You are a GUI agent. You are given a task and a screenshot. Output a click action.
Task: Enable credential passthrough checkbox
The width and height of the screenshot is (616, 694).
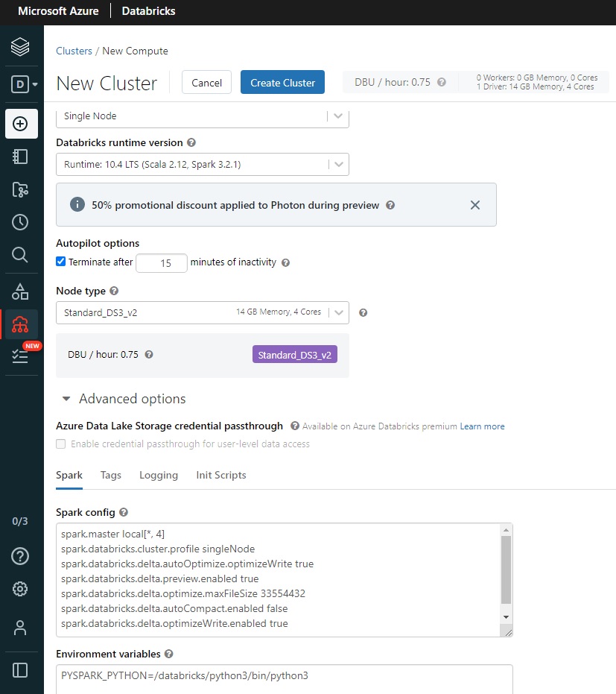coord(61,444)
